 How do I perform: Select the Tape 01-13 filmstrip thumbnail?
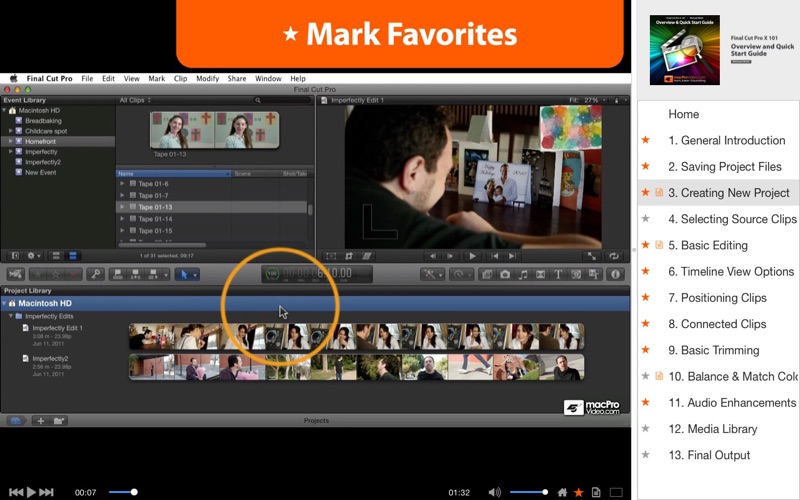(x=214, y=130)
